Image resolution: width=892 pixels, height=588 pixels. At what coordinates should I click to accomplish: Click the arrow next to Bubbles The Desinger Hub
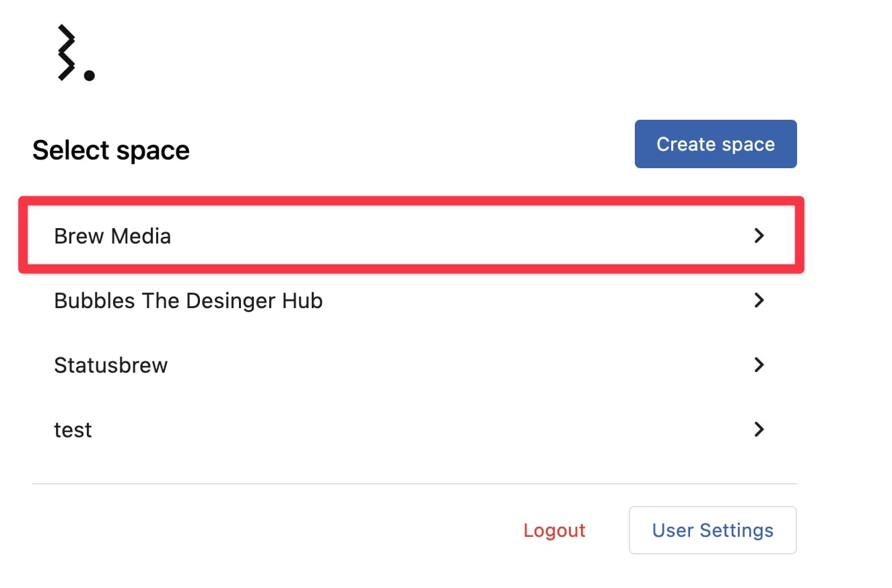[759, 300]
